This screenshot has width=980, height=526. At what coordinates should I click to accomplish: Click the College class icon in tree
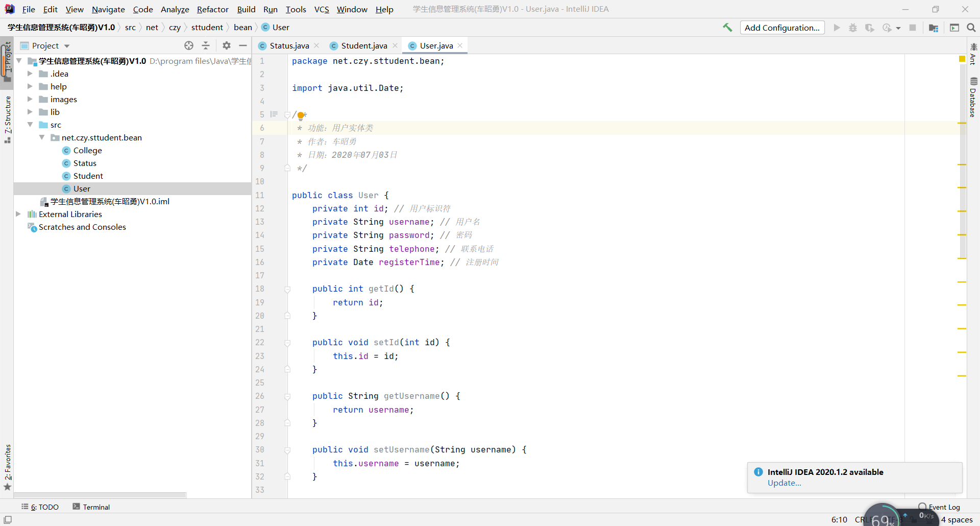click(66, 151)
